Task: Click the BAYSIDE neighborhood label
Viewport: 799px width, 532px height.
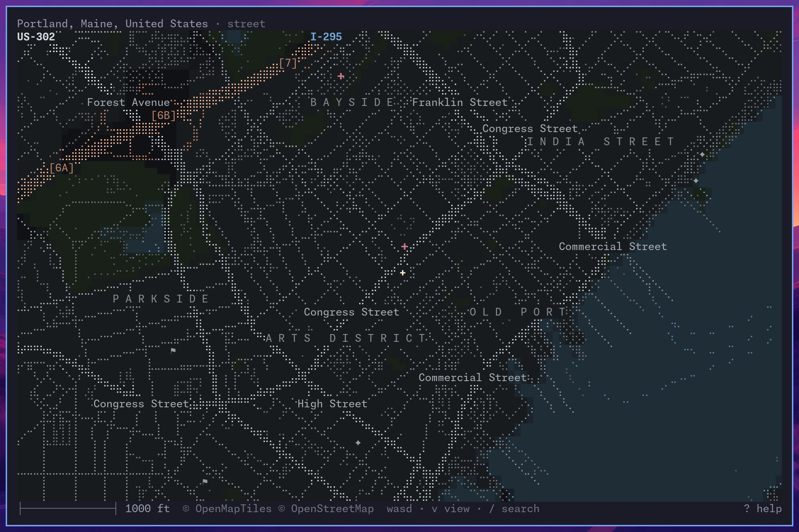Action: [352, 102]
